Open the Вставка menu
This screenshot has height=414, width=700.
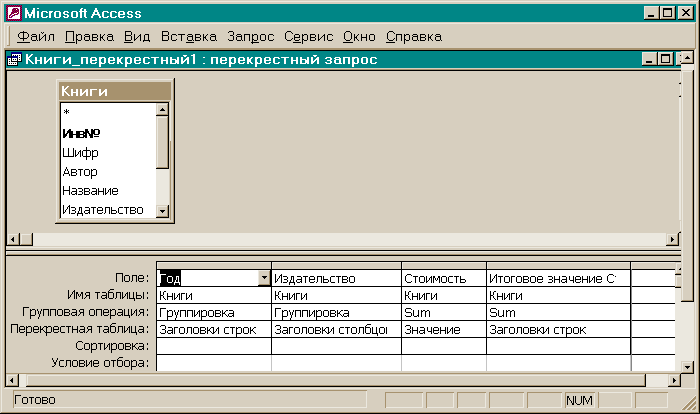pyautogui.click(x=189, y=37)
